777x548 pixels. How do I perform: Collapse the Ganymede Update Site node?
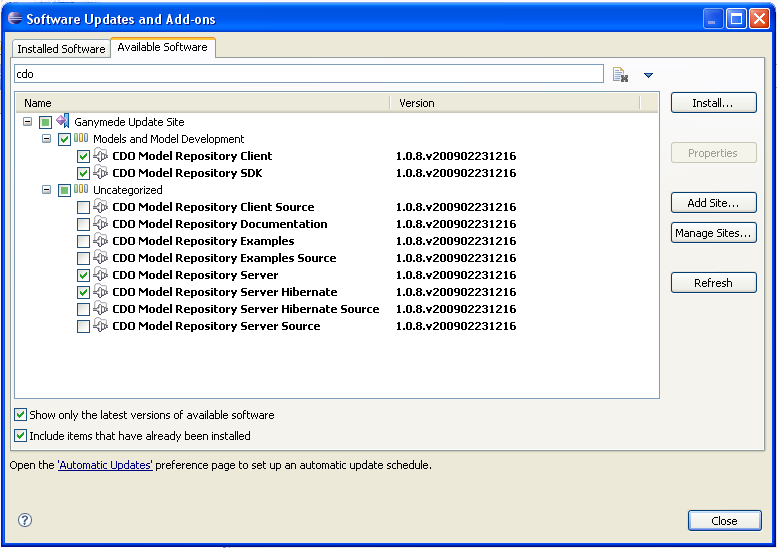tap(27, 121)
